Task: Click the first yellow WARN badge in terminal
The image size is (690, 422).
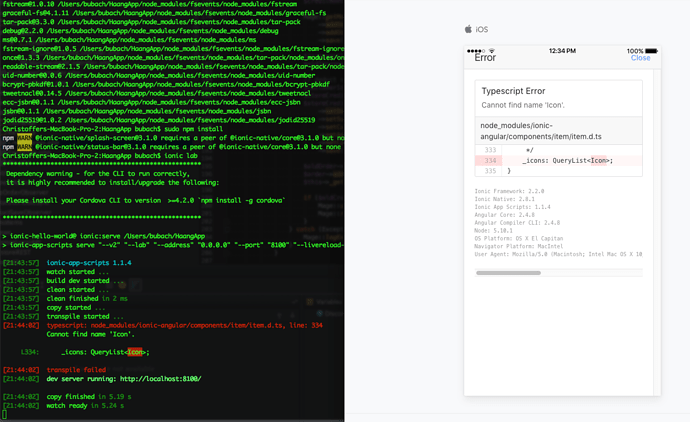Action: [x=24, y=138]
